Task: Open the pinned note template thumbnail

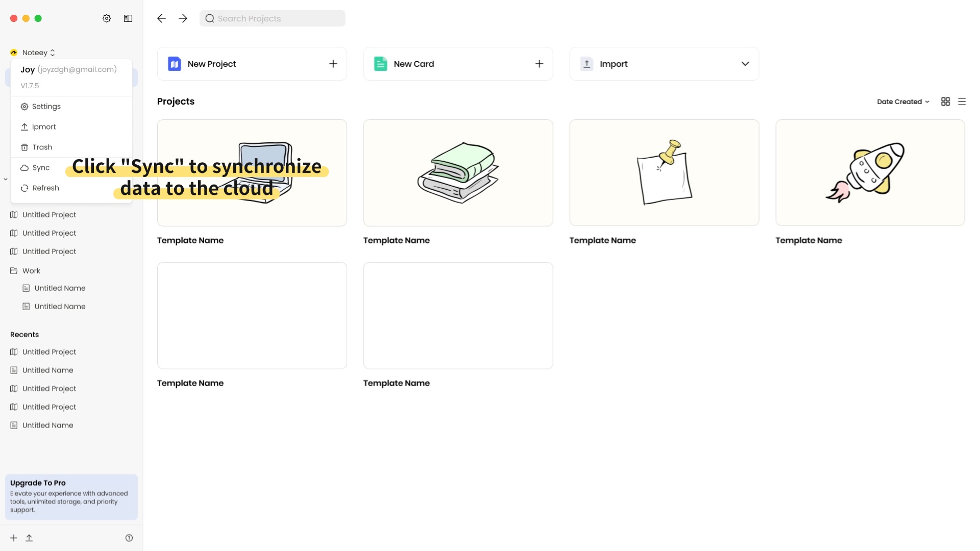Action: (664, 173)
